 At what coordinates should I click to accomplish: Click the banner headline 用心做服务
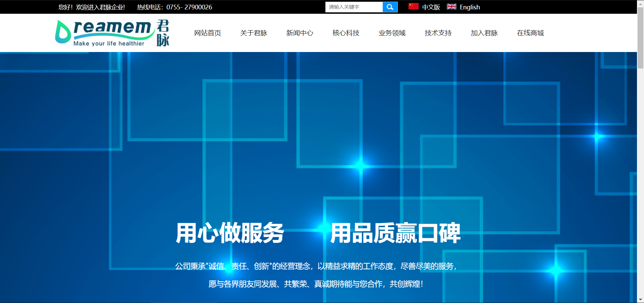(x=230, y=233)
